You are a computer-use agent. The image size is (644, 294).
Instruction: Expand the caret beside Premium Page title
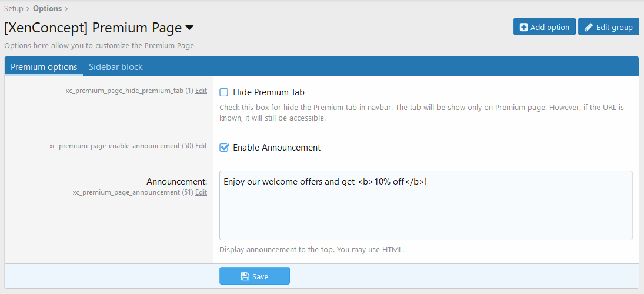[x=189, y=28]
